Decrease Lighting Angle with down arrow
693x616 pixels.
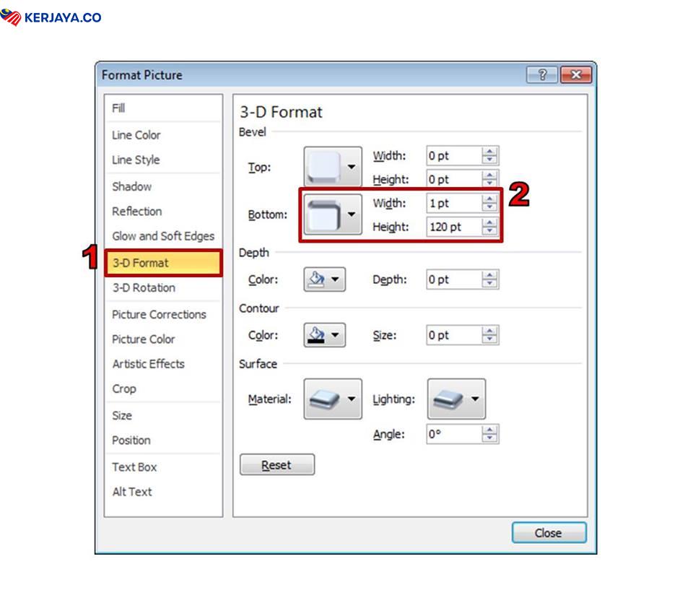[489, 438]
